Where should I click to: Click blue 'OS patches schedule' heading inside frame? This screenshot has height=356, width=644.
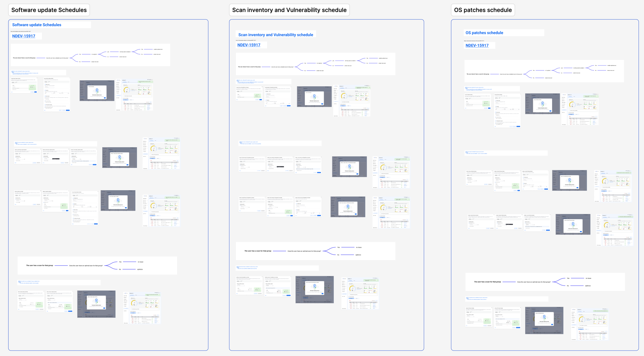tap(484, 33)
